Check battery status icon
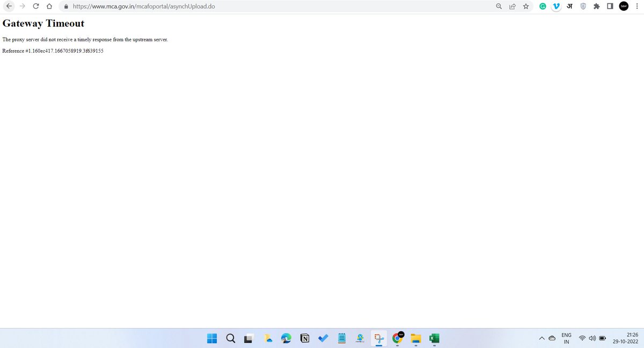Screen dimensions: 644x348 [602, 338]
